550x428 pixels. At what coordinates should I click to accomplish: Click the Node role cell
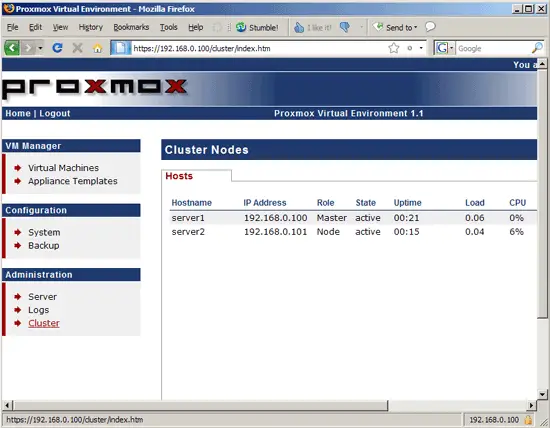(328, 232)
